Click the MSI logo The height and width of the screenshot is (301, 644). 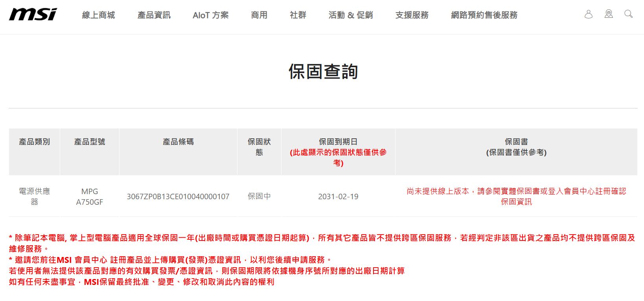[x=33, y=15]
